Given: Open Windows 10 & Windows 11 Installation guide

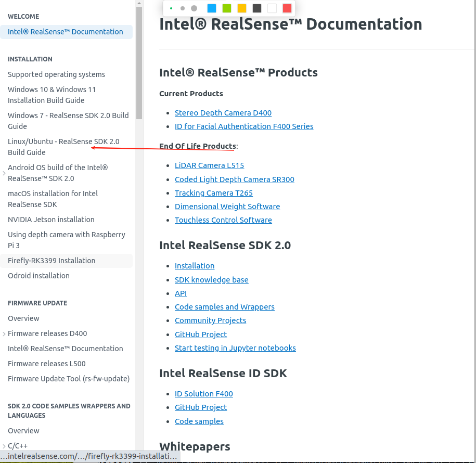Looking at the screenshot, I should pyautogui.click(x=52, y=95).
